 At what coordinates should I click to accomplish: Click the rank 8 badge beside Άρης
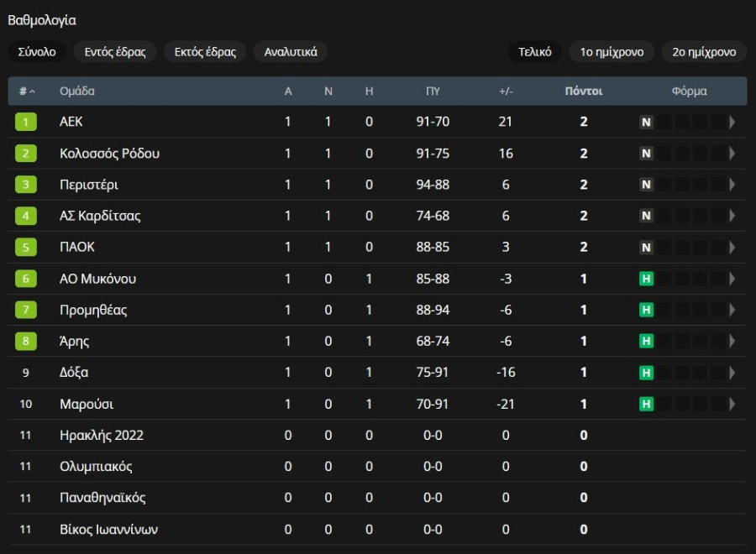coord(25,341)
